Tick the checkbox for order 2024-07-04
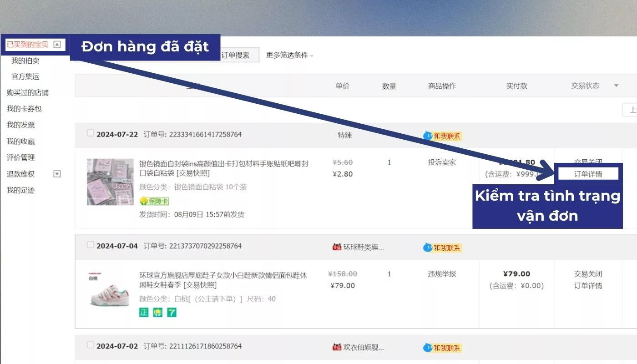The height and width of the screenshot is (364, 637). pos(91,245)
